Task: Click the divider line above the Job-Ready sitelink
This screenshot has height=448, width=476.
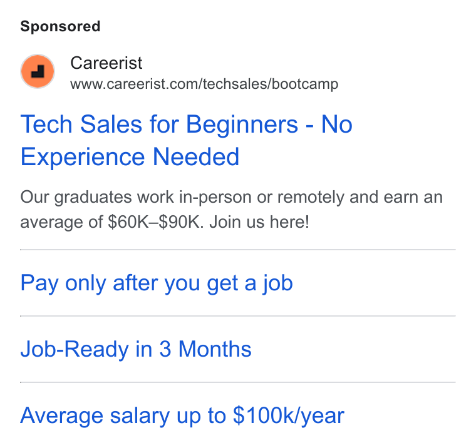Action: [238, 316]
